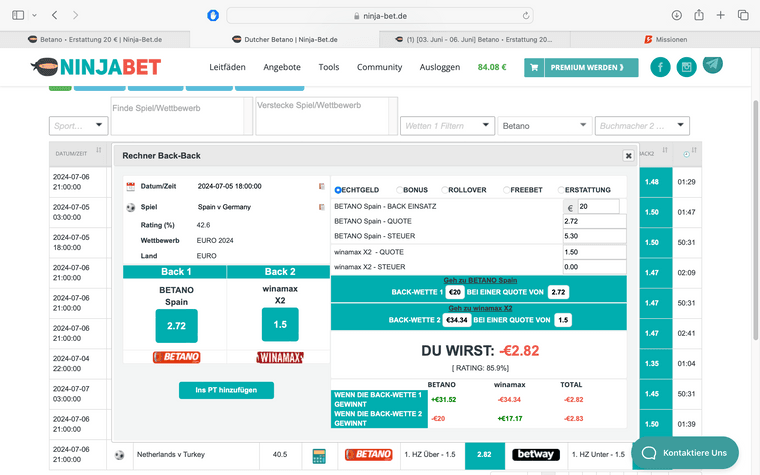Select the FREEBET radio option
The width and height of the screenshot is (760, 475).
pos(507,190)
